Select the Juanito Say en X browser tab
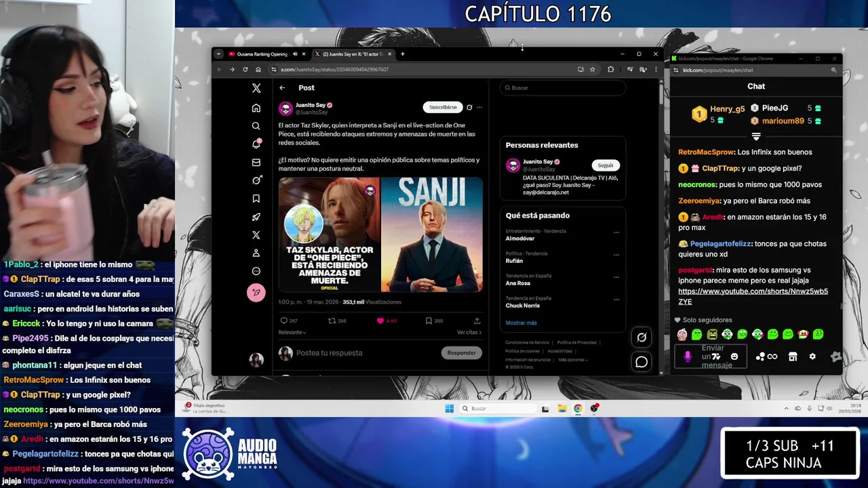Viewport: 868px width, 488px height. [x=353, y=54]
